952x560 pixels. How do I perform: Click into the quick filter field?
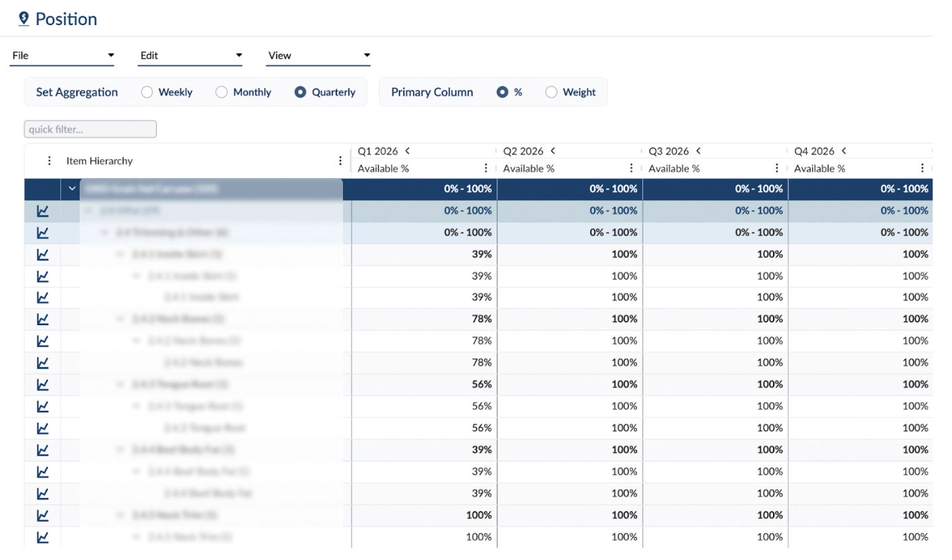[x=90, y=129]
